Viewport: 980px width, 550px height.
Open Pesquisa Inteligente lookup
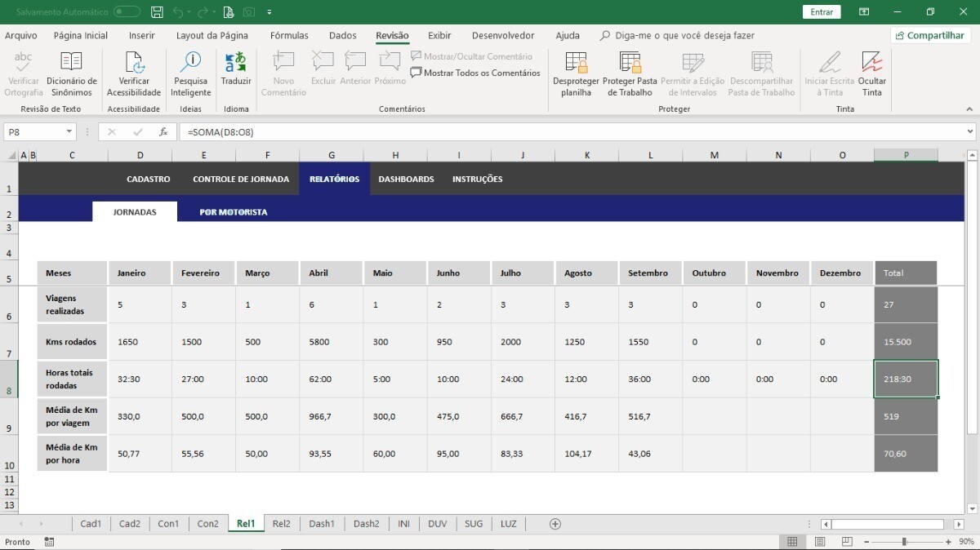coord(190,73)
